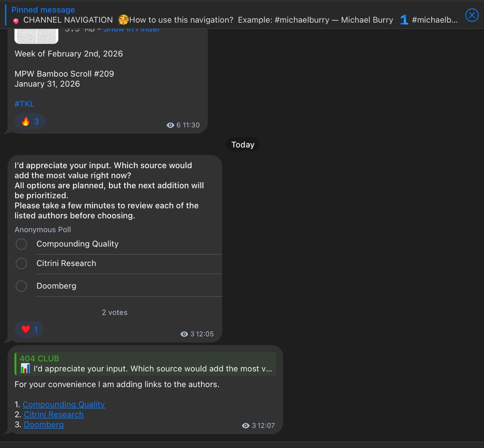Select the Compounding Quality poll option
The height and width of the screenshot is (448, 484).
pos(119,244)
